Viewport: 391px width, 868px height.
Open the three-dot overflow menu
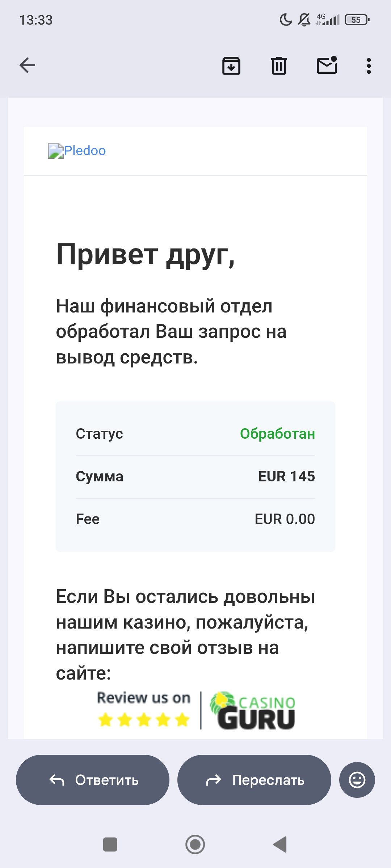coord(369,66)
